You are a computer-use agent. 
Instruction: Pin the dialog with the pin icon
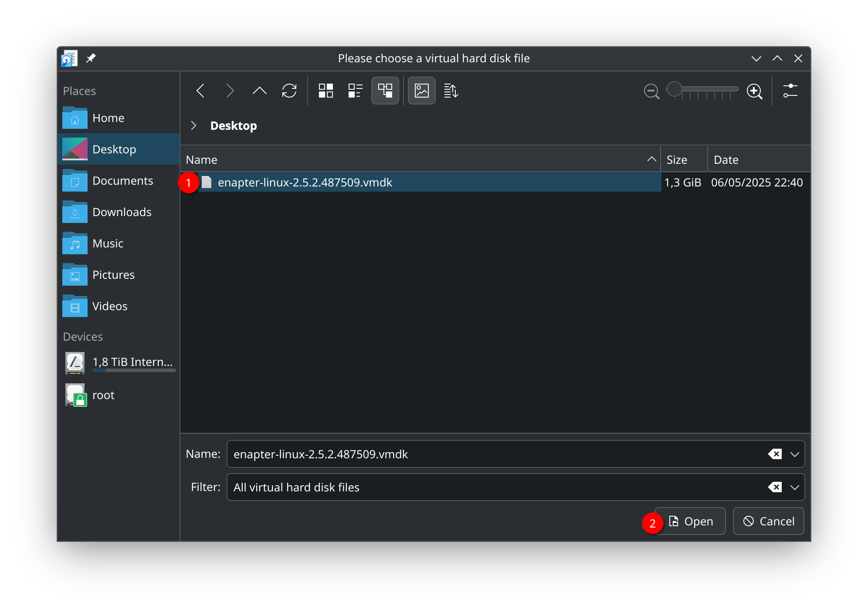pyautogui.click(x=91, y=58)
